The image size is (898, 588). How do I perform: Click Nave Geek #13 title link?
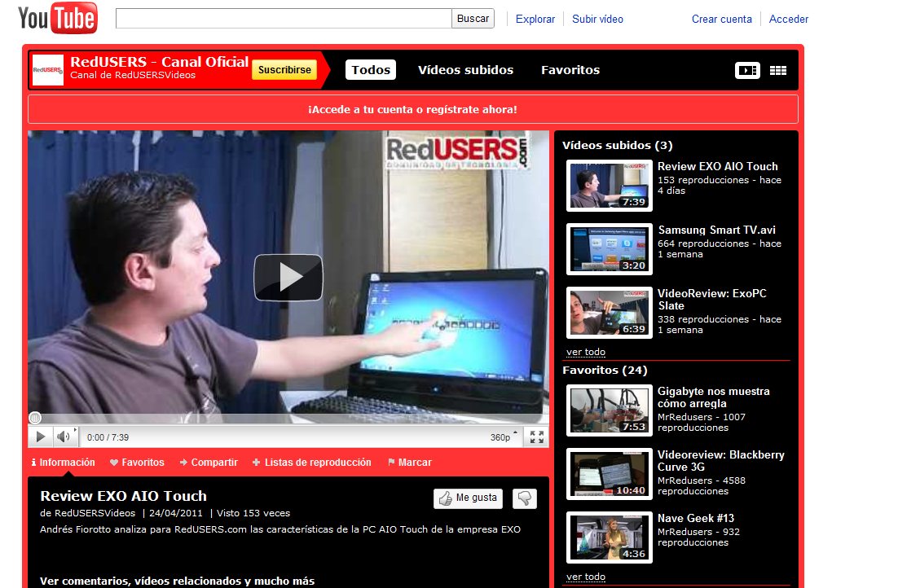pyautogui.click(x=696, y=518)
